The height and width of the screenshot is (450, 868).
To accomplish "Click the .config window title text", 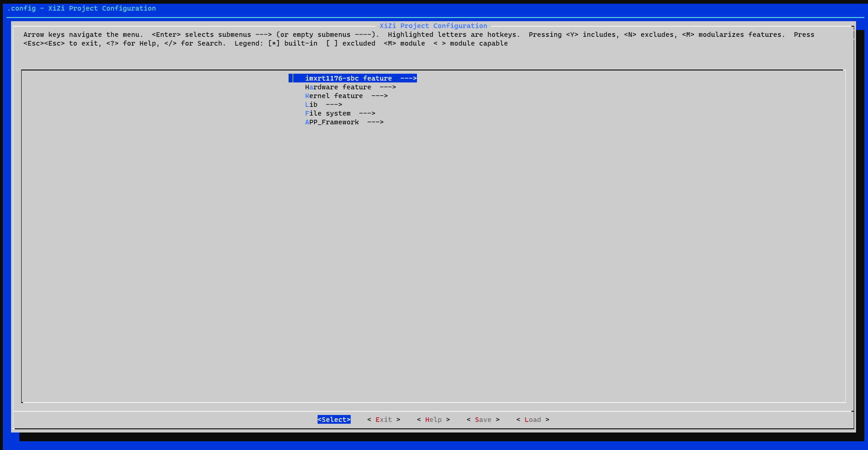I will [81, 8].
